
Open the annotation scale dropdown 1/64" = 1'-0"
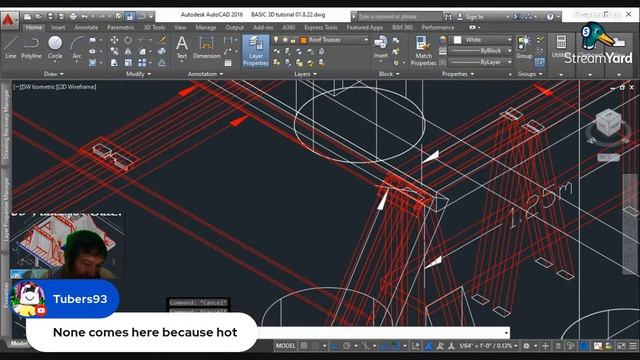(488, 346)
